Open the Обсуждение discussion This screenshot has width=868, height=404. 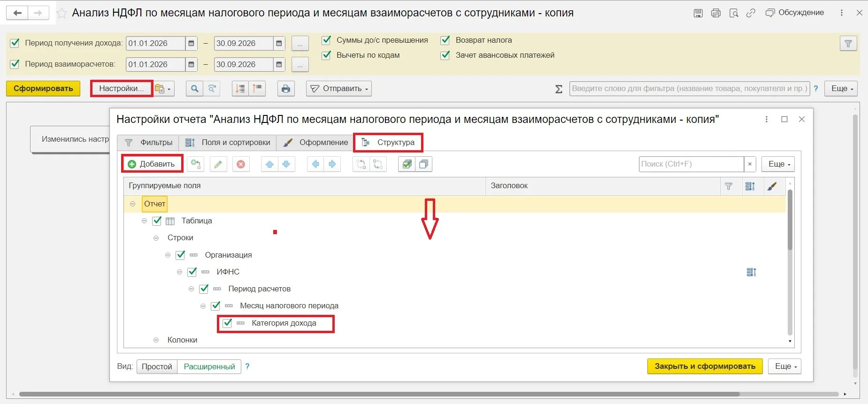(x=795, y=13)
